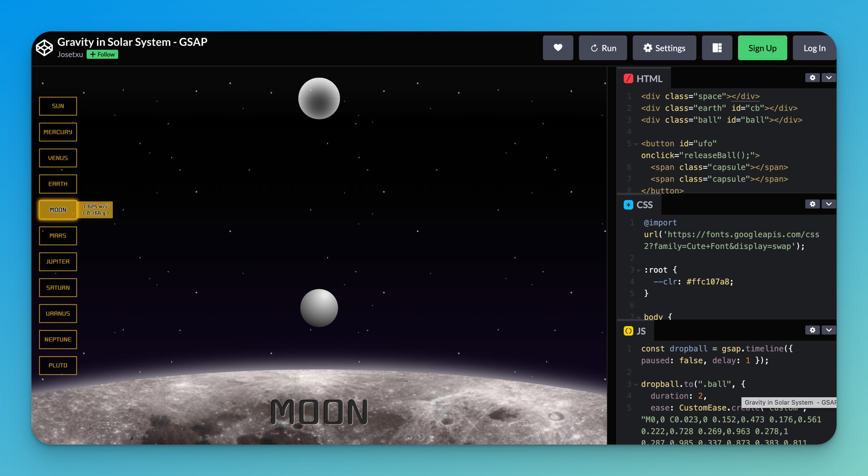The height and width of the screenshot is (476, 868).
Task: Open the Settings menu
Action: point(664,48)
